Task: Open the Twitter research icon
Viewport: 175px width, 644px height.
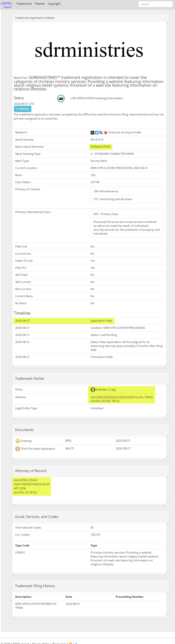Action: pos(97,132)
